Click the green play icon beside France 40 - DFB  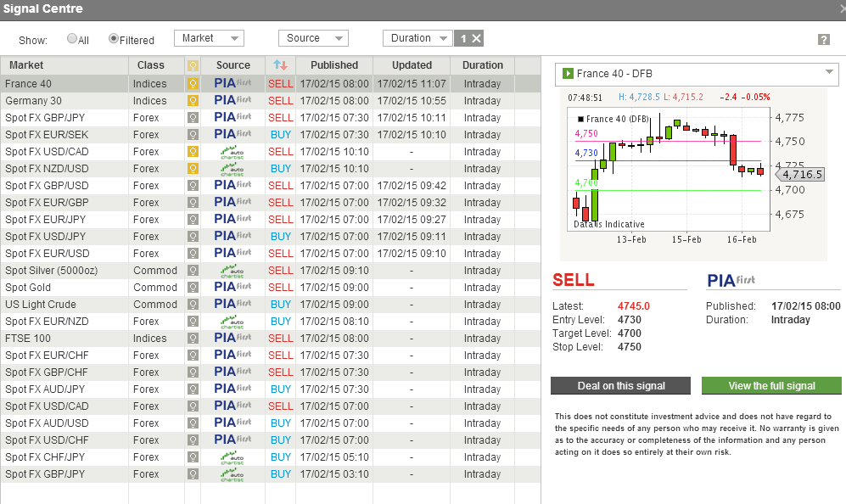568,73
